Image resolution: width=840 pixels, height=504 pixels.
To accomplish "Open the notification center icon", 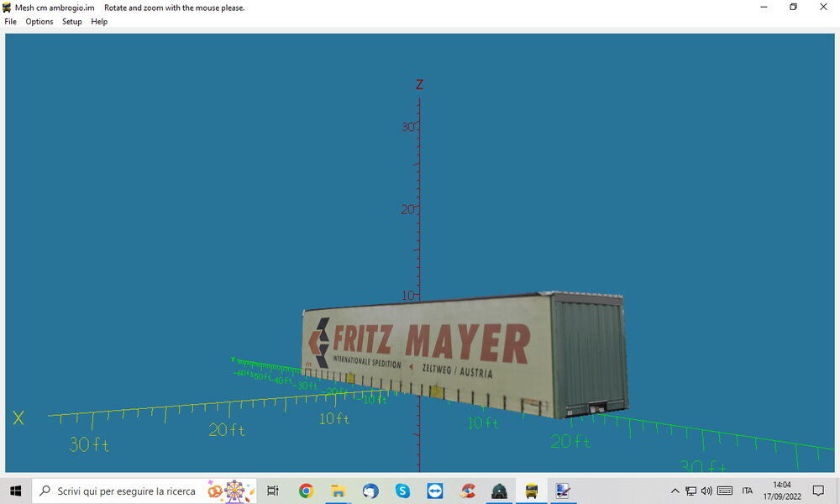I will (818, 491).
